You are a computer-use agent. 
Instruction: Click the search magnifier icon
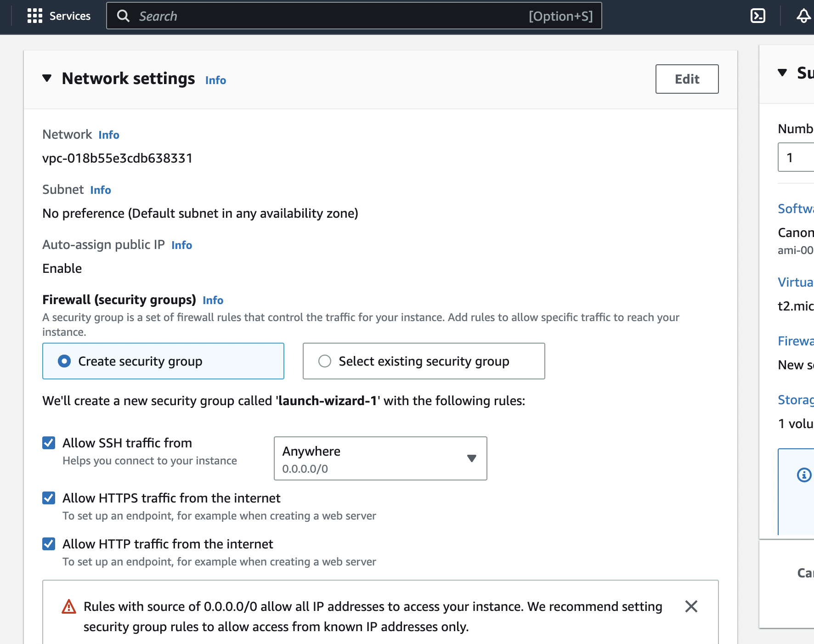coord(123,16)
